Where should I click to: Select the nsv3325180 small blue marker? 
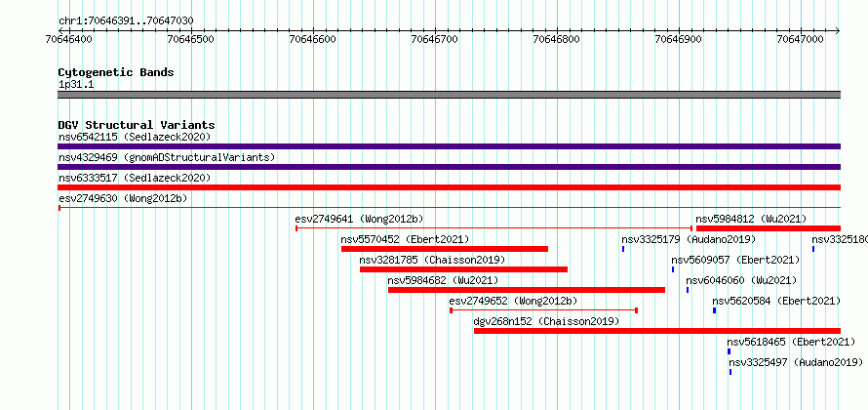(813, 249)
